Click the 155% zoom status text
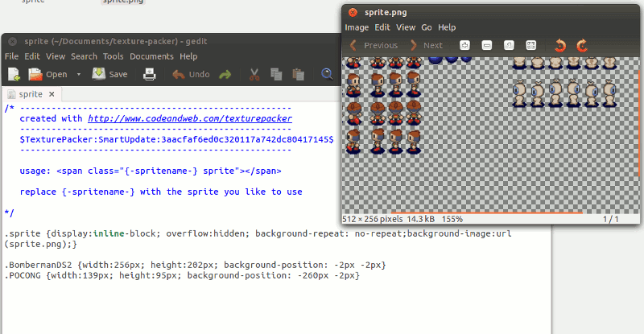The height and width of the screenshot is (334, 644). click(x=452, y=220)
